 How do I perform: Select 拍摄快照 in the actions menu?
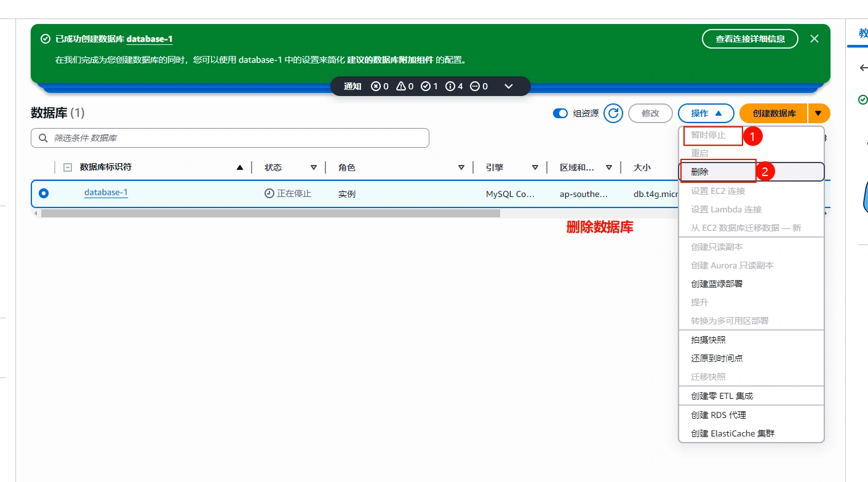pyautogui.click(x=708, y=340)
